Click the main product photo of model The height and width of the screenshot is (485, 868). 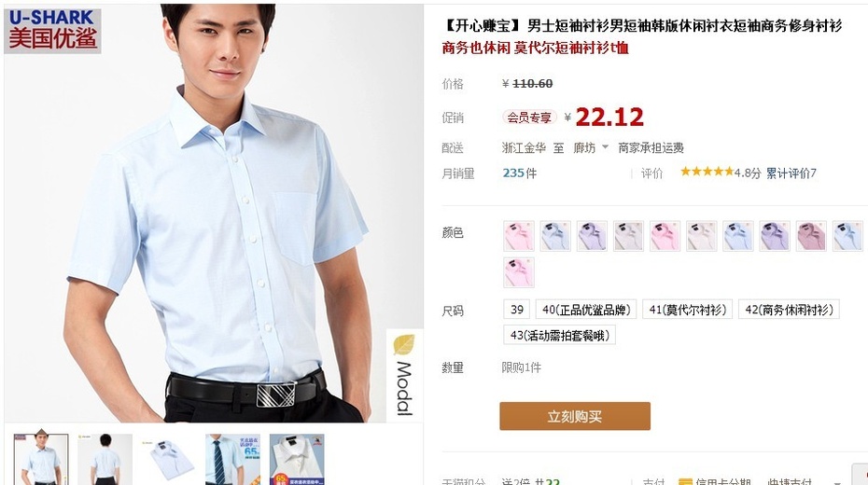(214, 213)
